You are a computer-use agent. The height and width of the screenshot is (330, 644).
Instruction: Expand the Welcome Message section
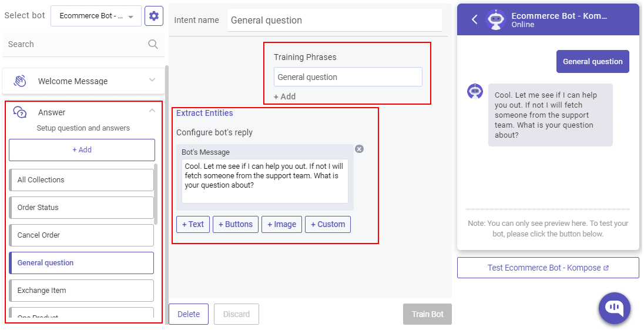152,81
